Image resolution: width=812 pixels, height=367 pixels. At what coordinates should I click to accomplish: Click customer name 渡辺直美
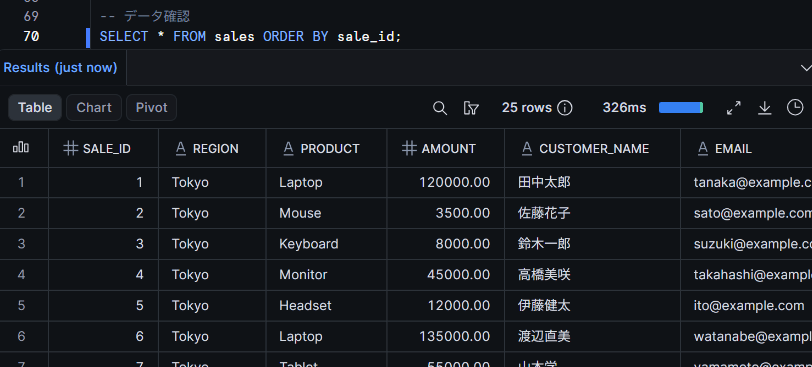click(x=544, y=336)
